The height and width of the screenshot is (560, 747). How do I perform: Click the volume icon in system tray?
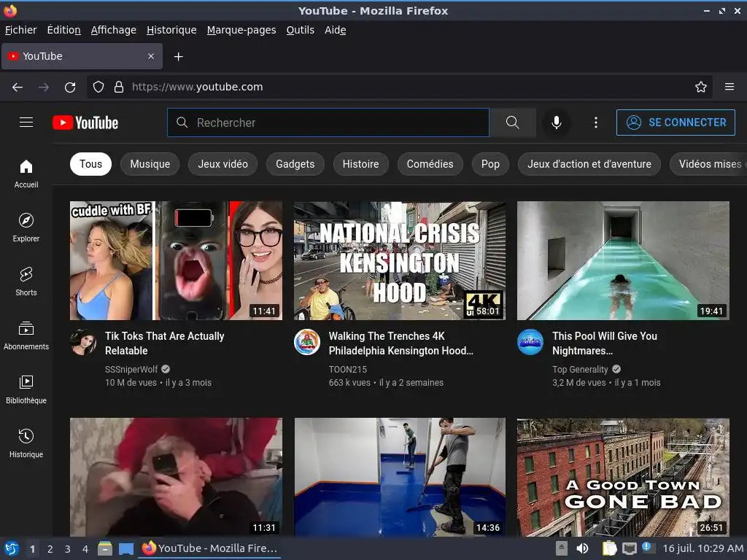582,548
